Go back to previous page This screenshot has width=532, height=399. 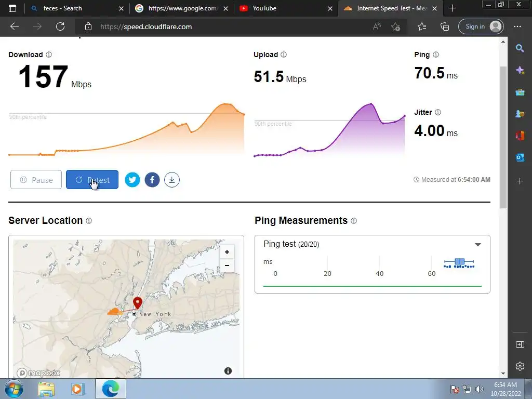pyautogui.click(x=14, y=26)
